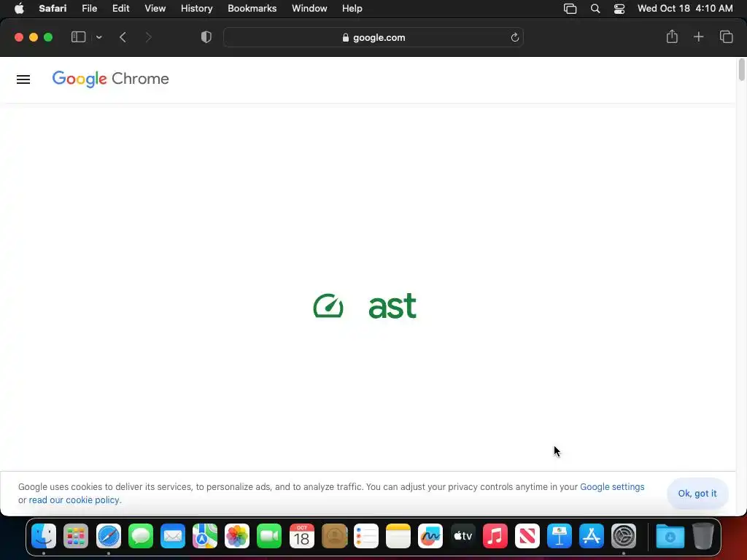The image size is (747, 560).
Task: Open Trash from the Dock
Action: click(x=703, y=536)
